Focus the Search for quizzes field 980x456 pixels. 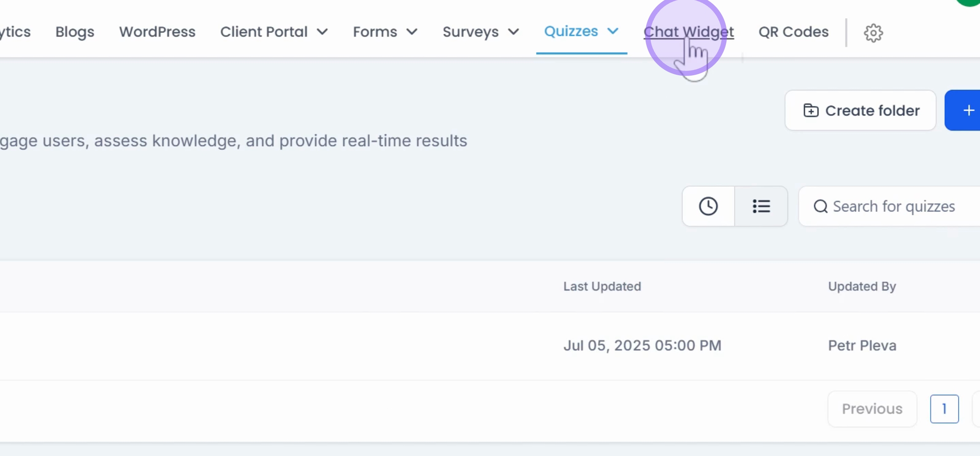point(889,206)
